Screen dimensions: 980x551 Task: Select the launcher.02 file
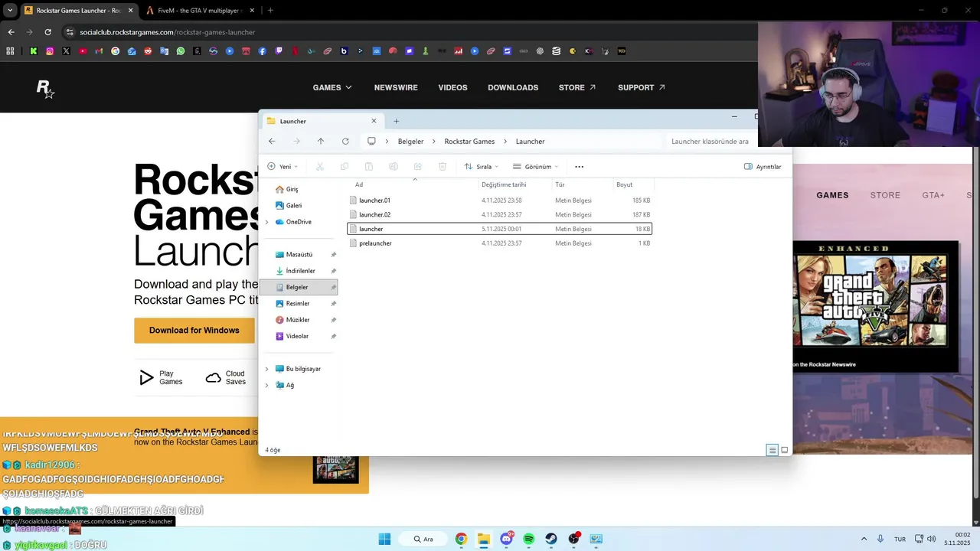[x=500, y=215]
